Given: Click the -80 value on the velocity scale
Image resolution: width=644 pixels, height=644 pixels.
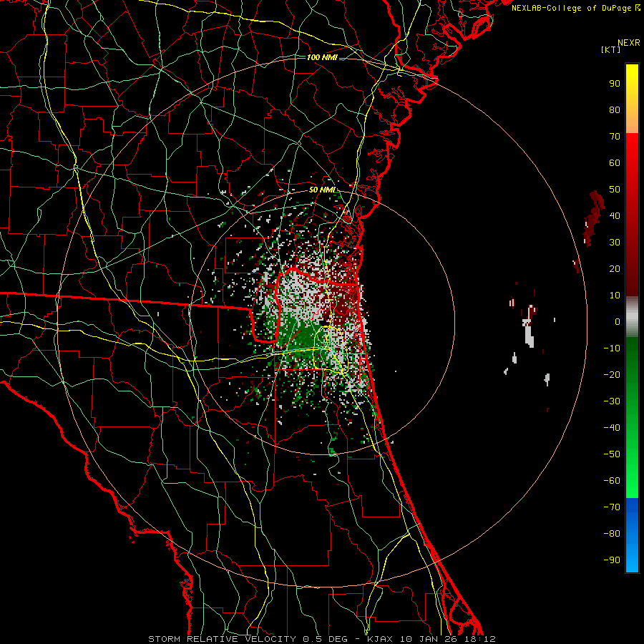Looking at the screenshot, I should pos(612,534).
